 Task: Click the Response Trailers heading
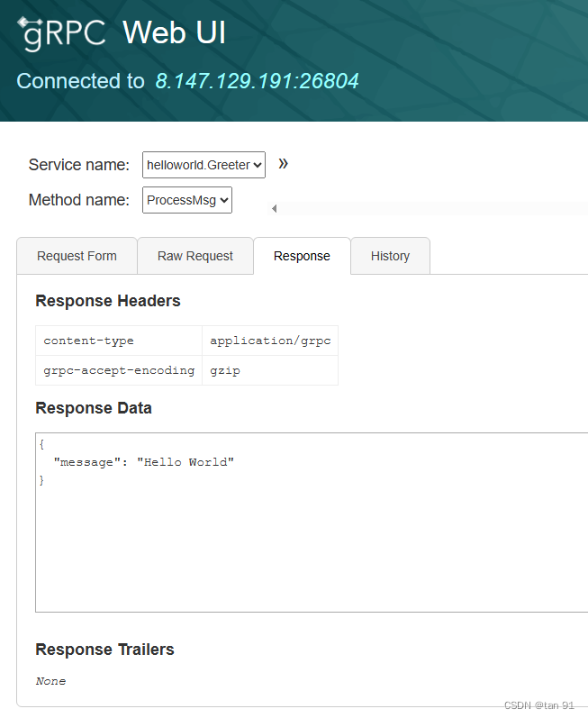(104, 650)
